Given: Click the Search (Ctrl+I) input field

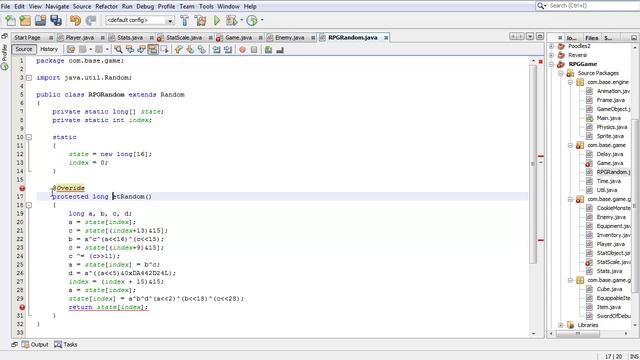Looking at the screenshot, I should [592, 6].
